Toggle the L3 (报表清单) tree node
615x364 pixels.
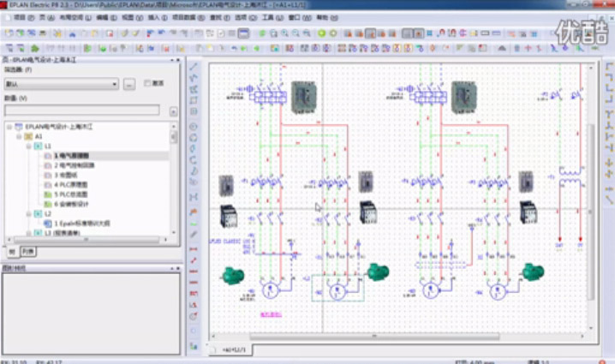pos(28,233)
